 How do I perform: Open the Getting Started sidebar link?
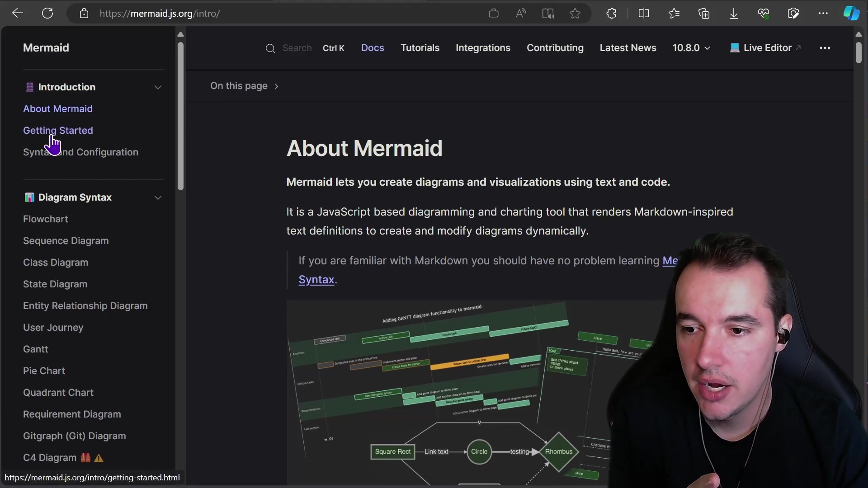(x=58, y=131)
